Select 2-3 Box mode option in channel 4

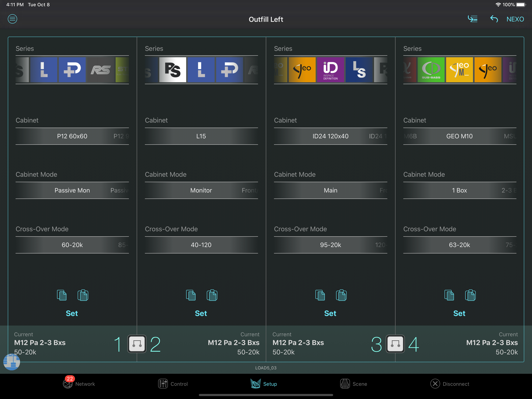(509, 190)
